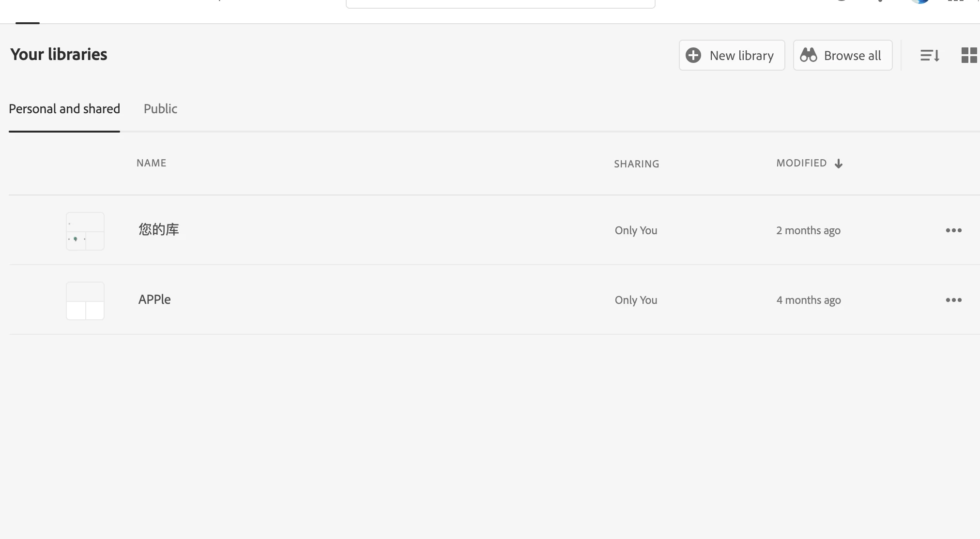Select the Personal and shared tab
The height and width of the screenshot is (539, 980).
click(x=64, y=109)
